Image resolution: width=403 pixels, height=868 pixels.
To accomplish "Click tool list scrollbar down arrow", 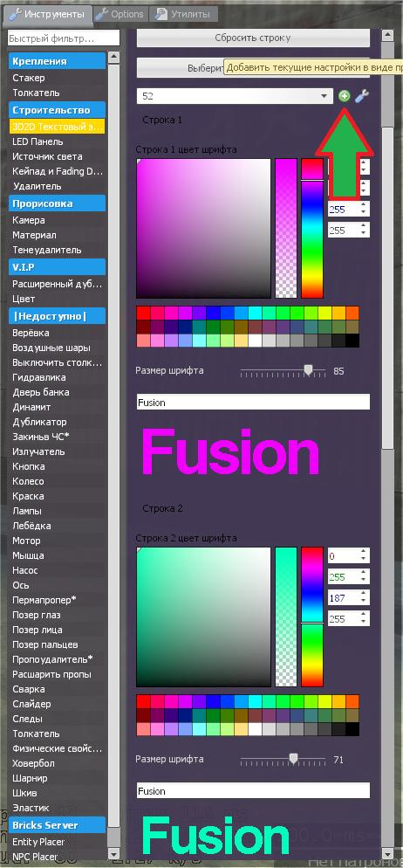I will [113, 853].
